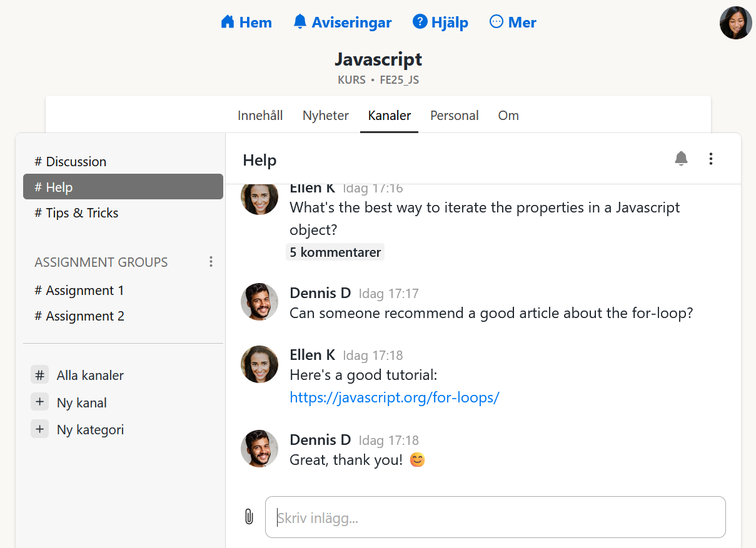Click the plus icon for Ny kanal
The width and height of the screenshot is (756, 548).
click(x=40, y=402)
